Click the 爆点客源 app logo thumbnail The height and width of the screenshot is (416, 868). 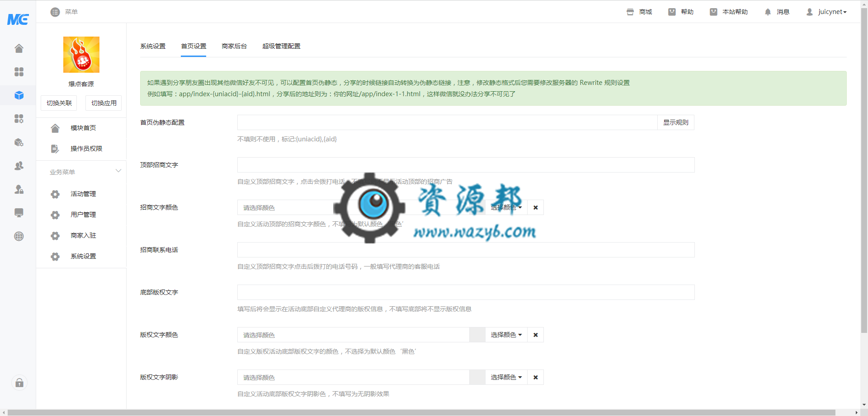point(81,55)
